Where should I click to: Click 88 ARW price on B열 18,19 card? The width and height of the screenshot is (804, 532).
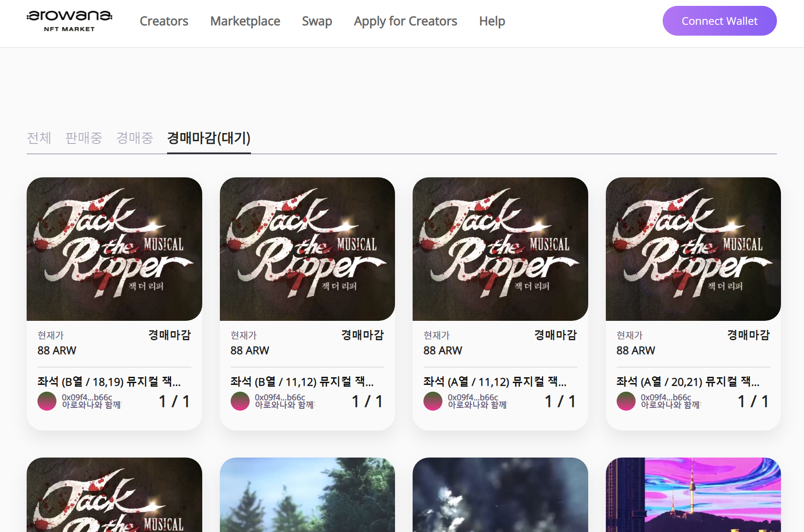[x=57, y=351]
